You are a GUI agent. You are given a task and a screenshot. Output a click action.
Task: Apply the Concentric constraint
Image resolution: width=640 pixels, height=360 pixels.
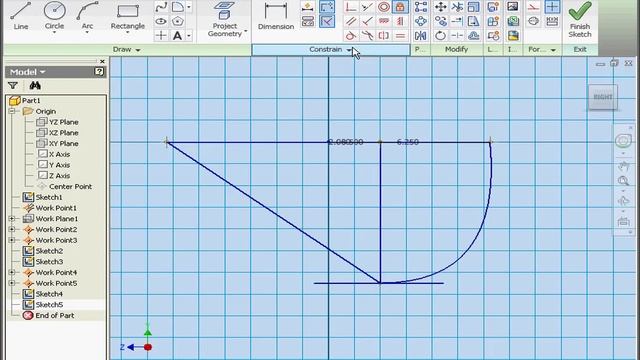coord(384,7)
